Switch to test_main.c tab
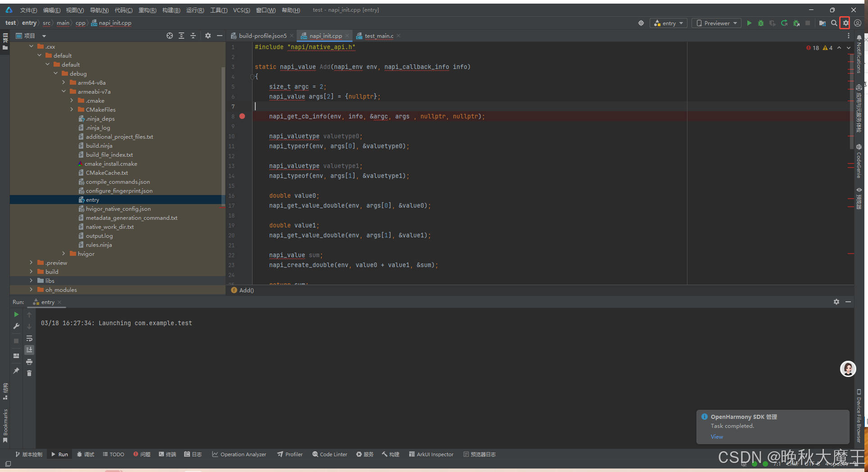Screen dimensions: 868x472 tap(379, 36)
